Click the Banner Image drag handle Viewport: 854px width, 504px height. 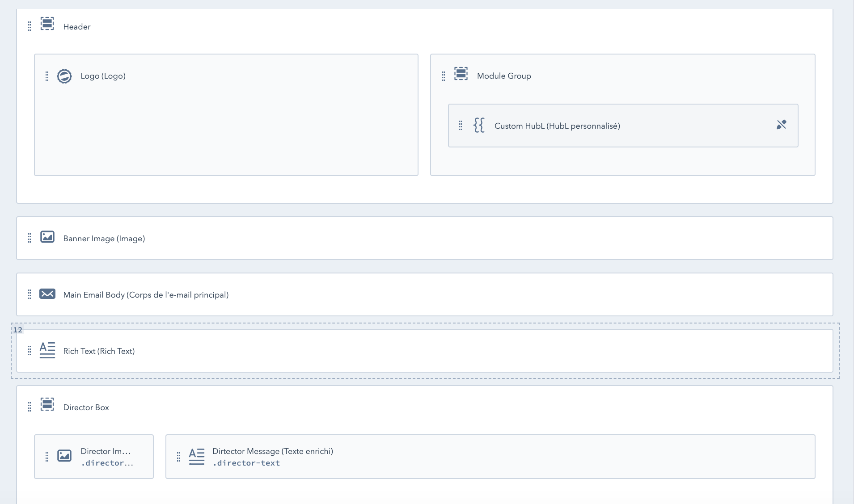(30, 238)
